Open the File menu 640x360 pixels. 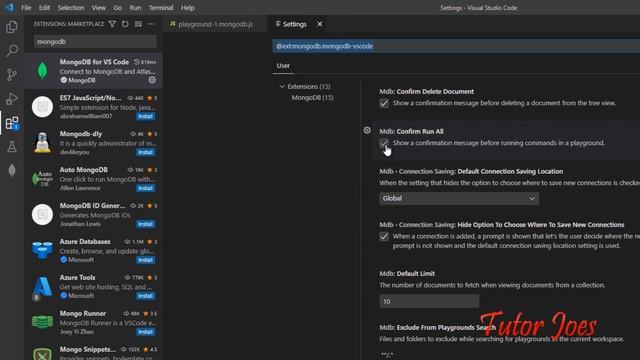pos(26,8)
